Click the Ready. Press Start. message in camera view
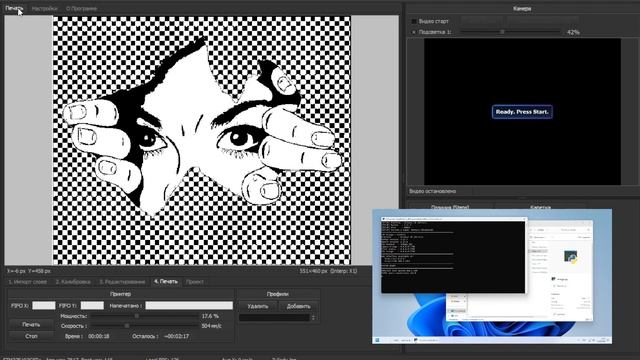This screenshot has height=360, width=640. (522, 112)
